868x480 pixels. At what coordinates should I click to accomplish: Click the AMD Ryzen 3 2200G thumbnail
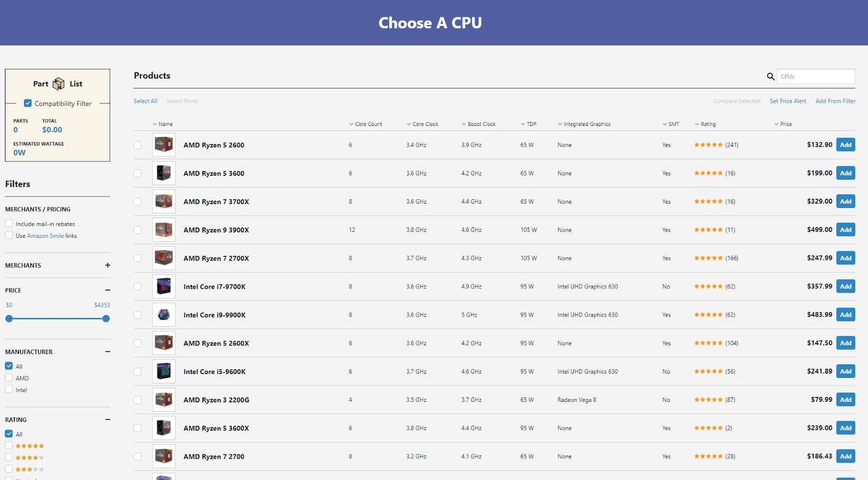pos(163,400)
